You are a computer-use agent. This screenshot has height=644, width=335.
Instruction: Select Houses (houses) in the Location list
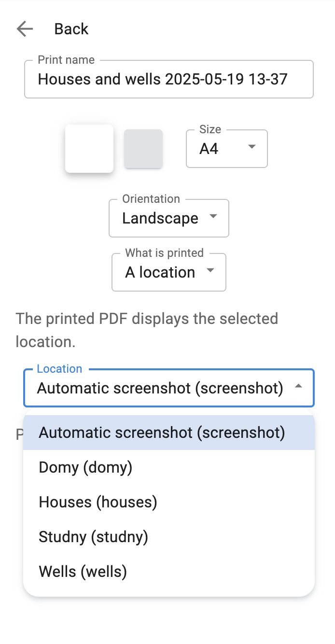click(97, 502)
